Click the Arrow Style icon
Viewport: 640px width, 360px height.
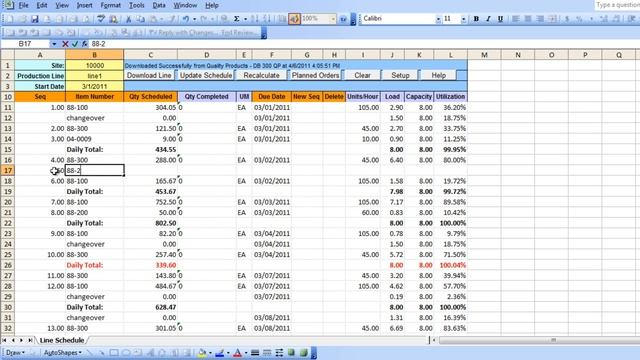click(x=279, y=353)
